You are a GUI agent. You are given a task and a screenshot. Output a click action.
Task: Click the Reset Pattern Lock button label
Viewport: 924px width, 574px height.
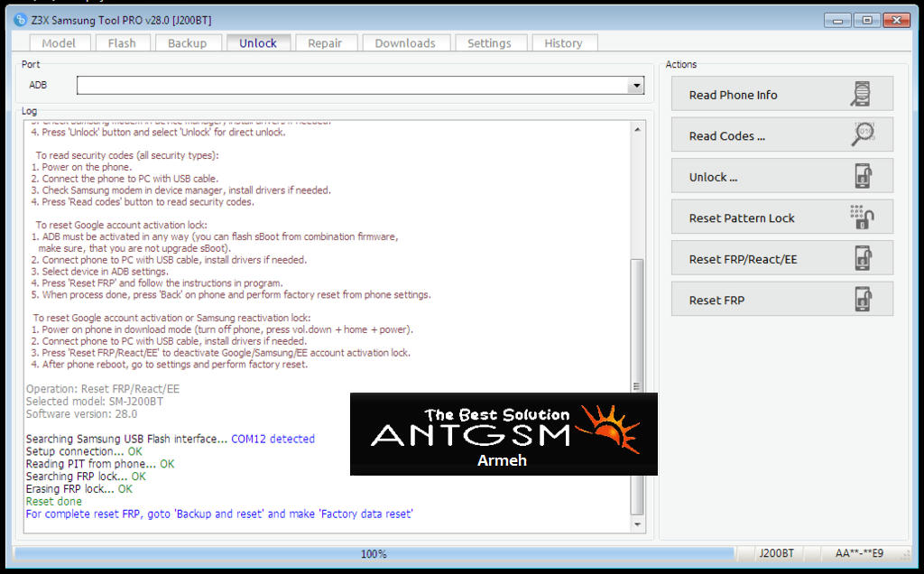(742, 218)
